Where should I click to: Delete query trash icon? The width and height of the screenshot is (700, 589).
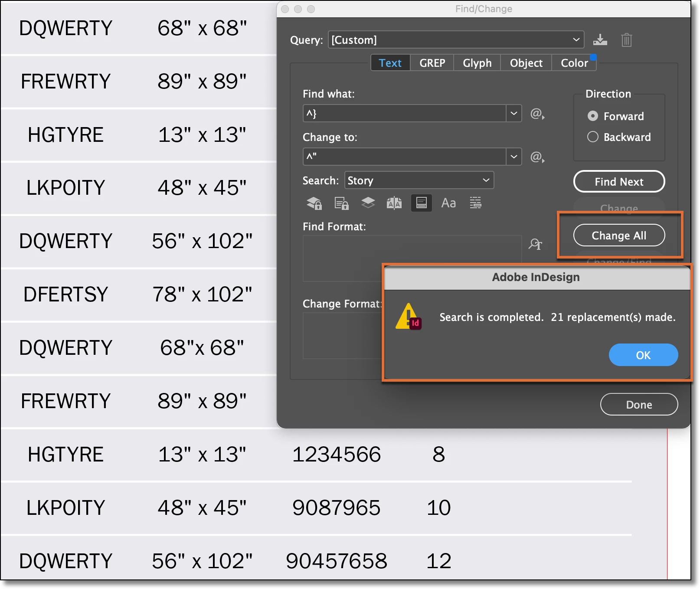pos(626,40)
